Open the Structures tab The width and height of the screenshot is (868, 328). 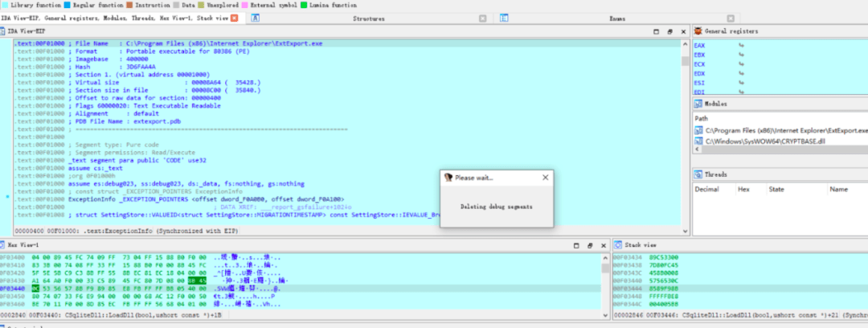pos(369,18)
